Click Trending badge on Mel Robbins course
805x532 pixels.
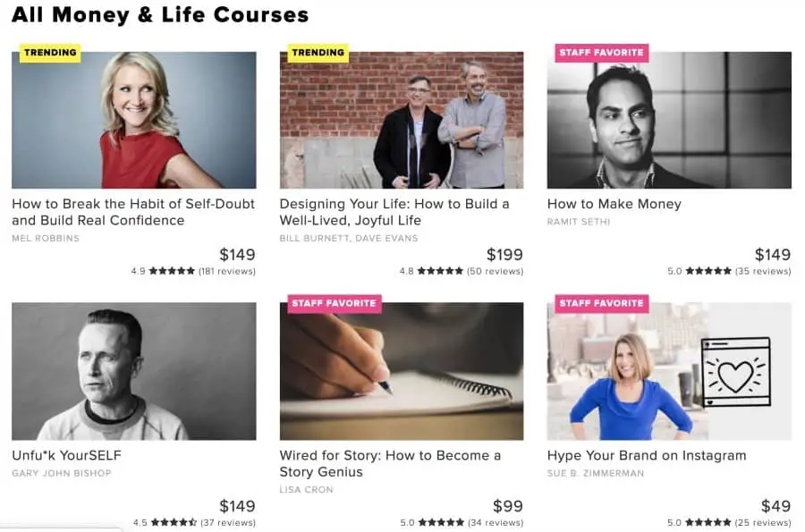[50, 53]
